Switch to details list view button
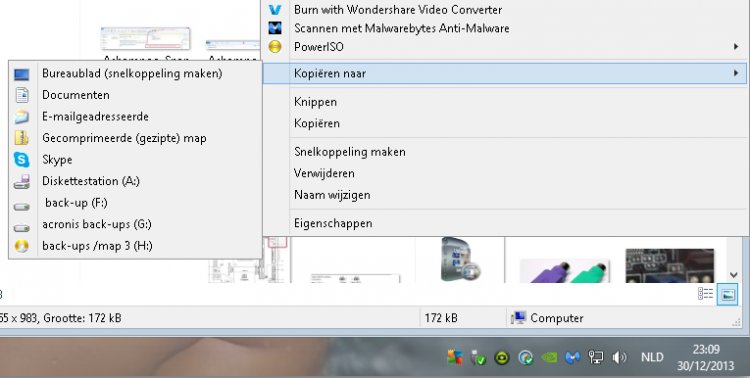The width and height of the screenshot is (750, 378). coord(706,294)
